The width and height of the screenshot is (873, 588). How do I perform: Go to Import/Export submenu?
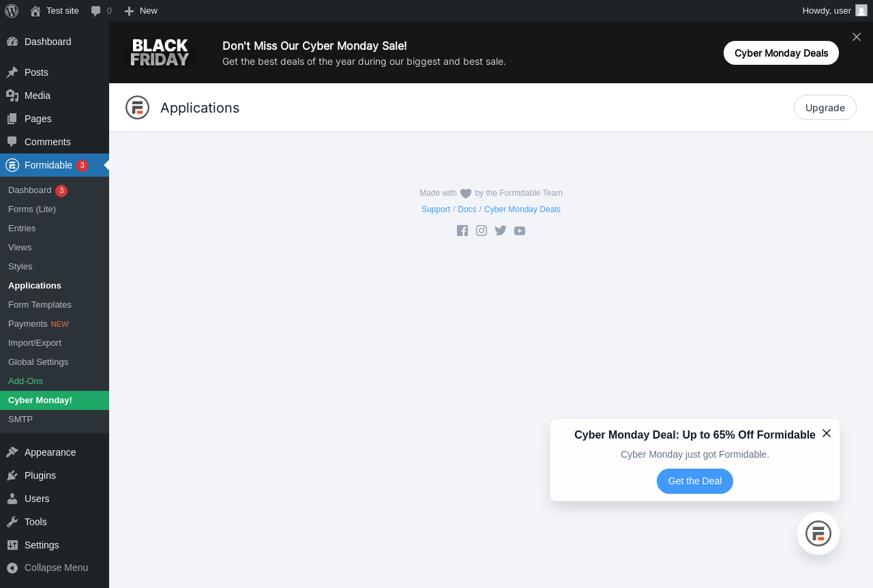(55, 343)
